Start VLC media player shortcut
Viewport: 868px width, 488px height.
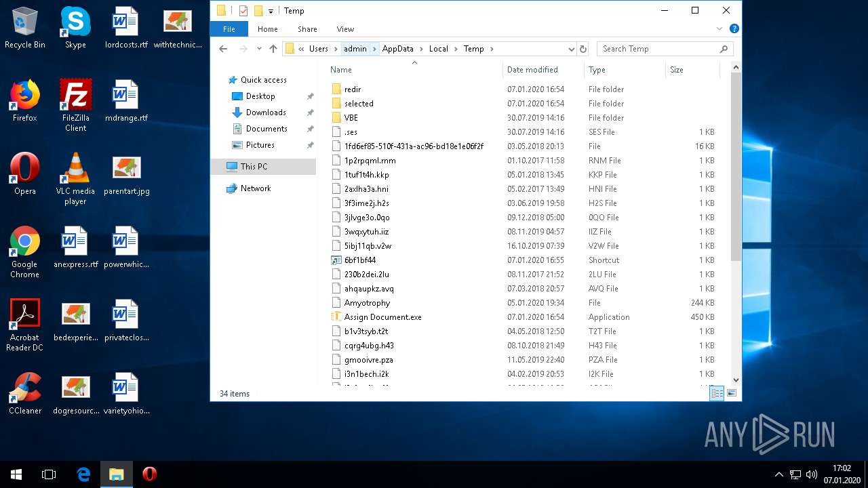[x=75, y=179]
